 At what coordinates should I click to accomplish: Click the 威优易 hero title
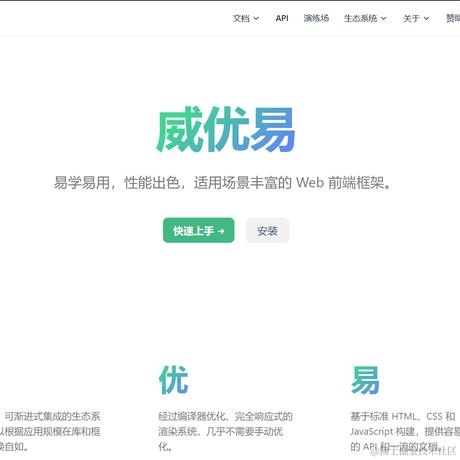tap(226, 130)
